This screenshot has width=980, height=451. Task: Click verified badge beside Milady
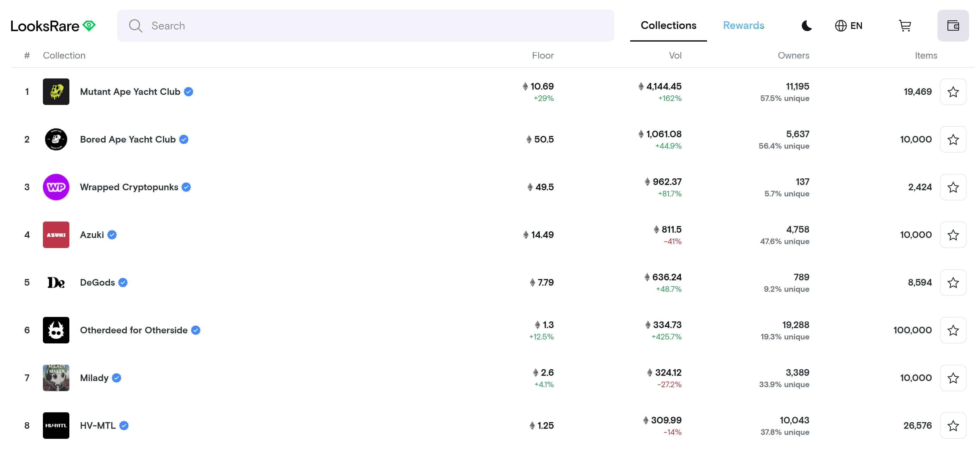pyautogui.click(x=117, y=378)
